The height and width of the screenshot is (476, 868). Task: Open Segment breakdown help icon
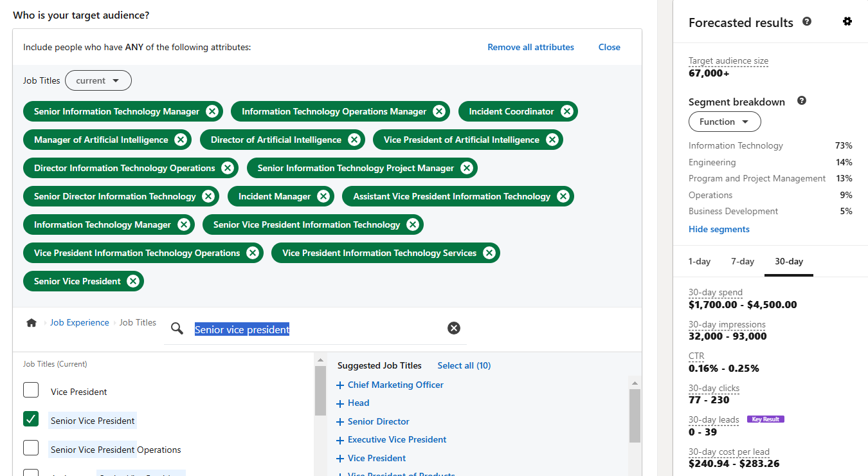(802, 100)
